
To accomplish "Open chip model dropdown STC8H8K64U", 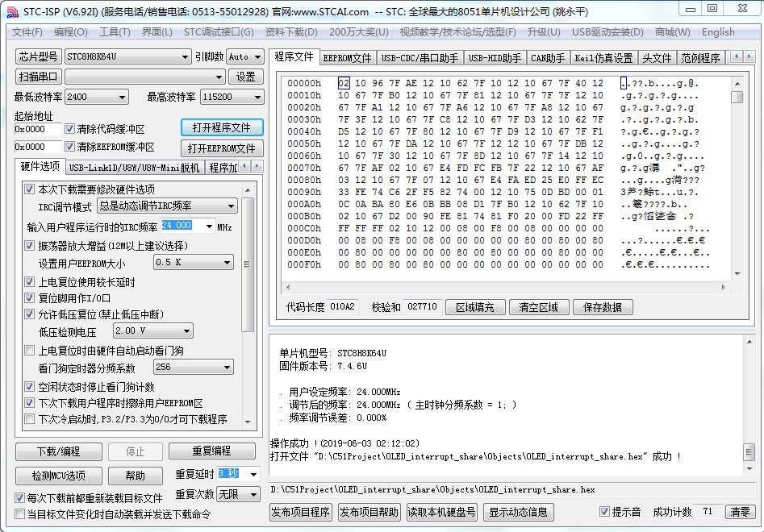I will click(x=127, y=56).
